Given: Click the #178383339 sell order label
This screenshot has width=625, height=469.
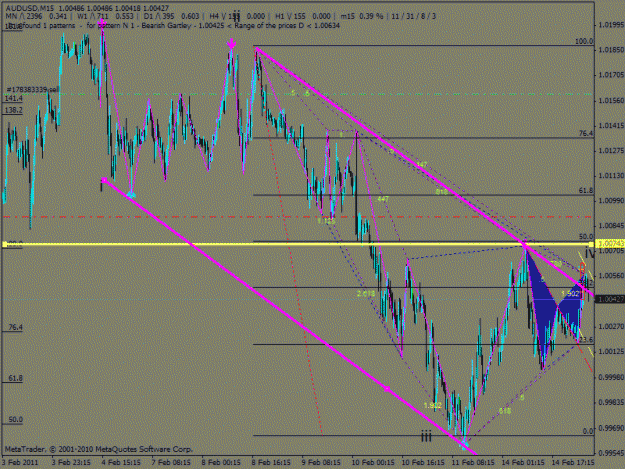Looking at the screenshot, I should coord(33,90).
